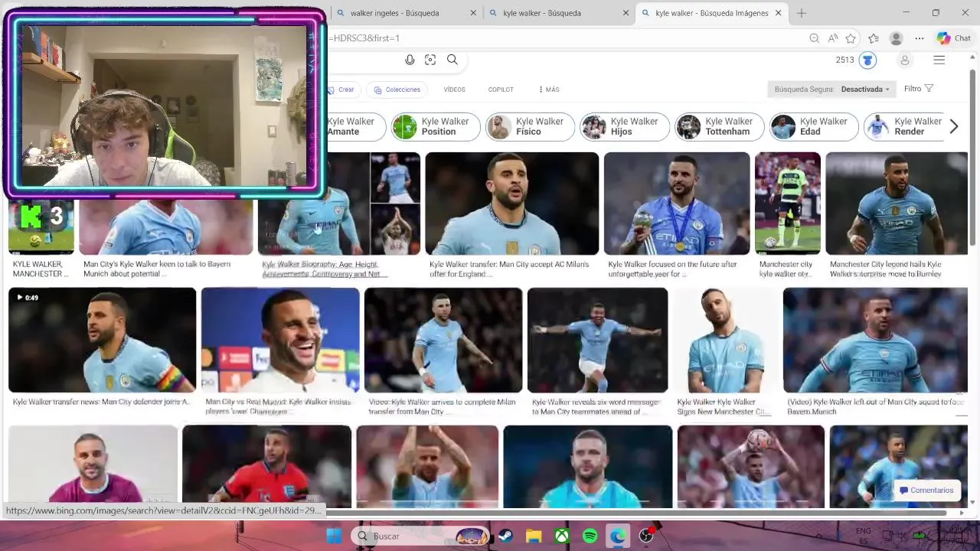
Task: Add page to favorites star icon
Action: point(851,38)
